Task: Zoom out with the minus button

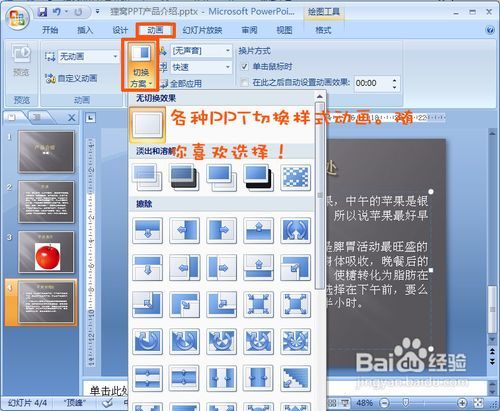Action: pyautogui.click(x=384, y=404)
